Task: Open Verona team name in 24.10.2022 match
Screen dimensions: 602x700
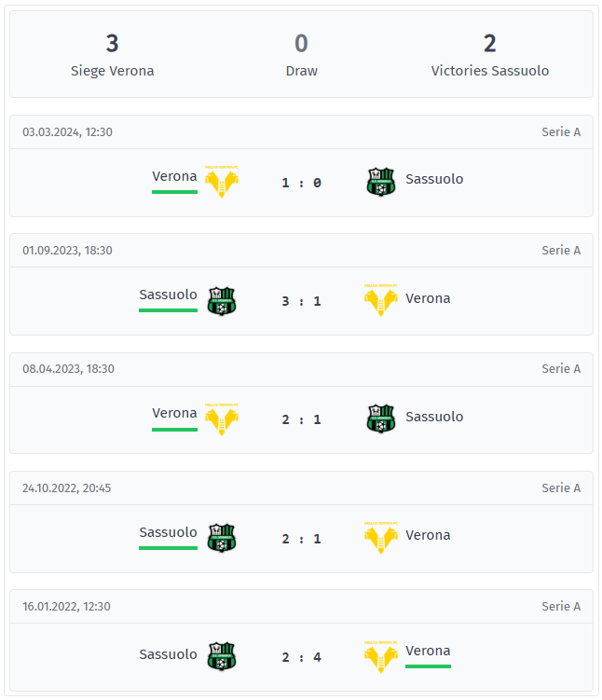Action: click(428, 535)
